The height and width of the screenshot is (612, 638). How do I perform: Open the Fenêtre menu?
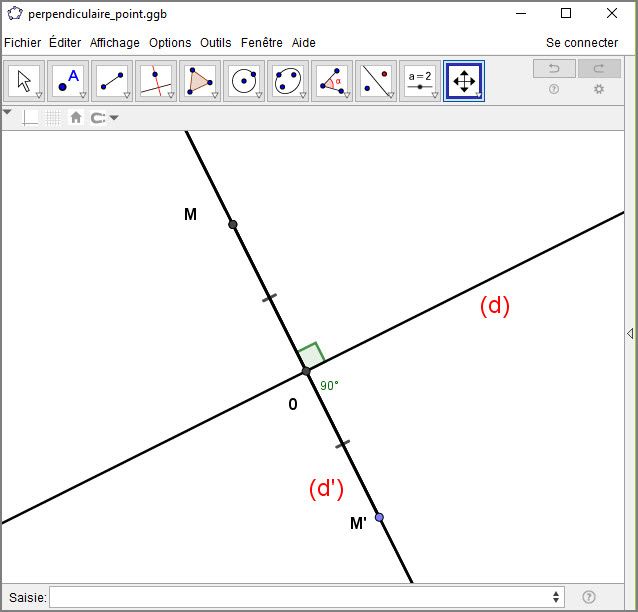262,42
